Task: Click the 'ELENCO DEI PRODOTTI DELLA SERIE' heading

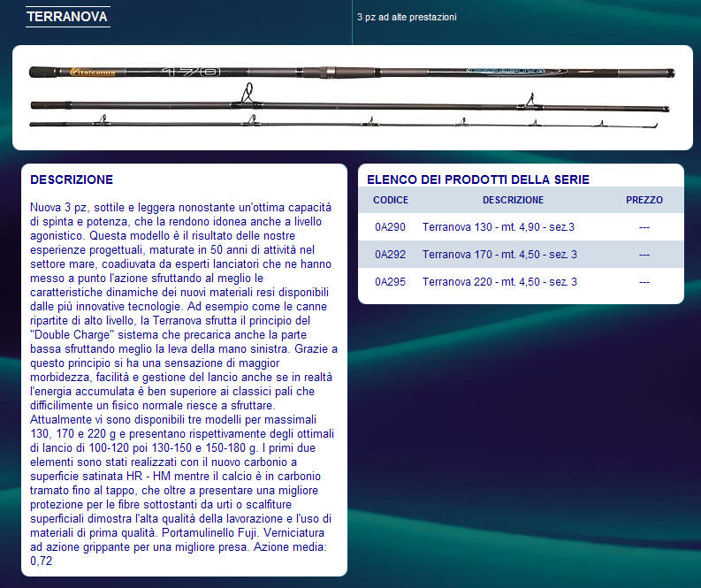Action: [478, 179]
